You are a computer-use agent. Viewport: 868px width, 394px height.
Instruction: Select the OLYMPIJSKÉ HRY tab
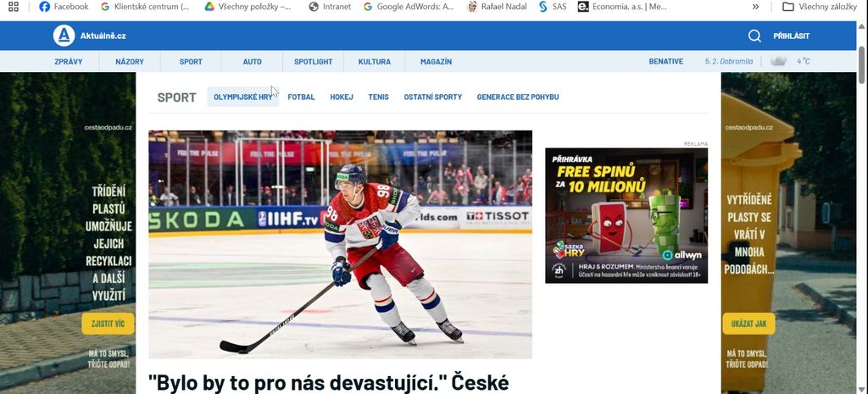[x=243, y=97]
